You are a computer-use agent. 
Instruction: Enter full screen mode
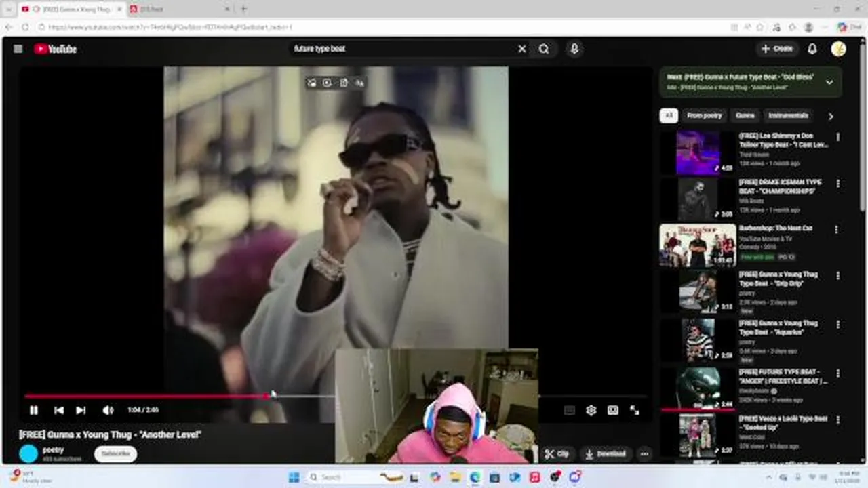point(635,410)
